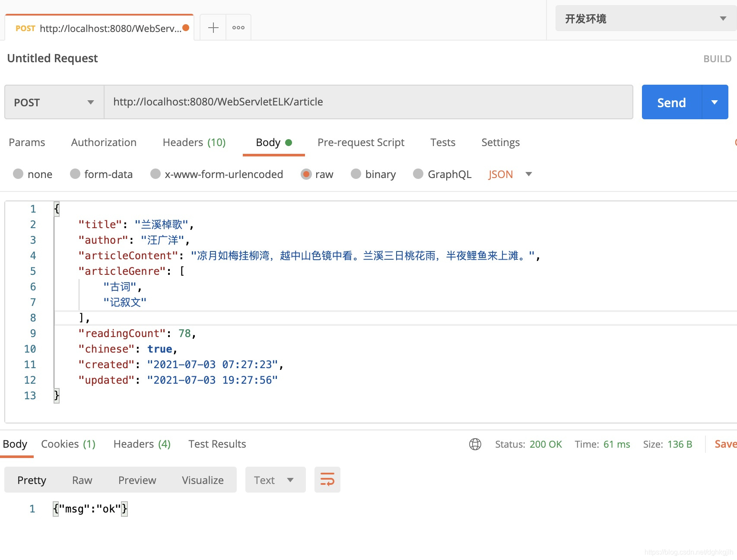
Task: Open the POST method dropdown
Action: [x=54, y=102]
